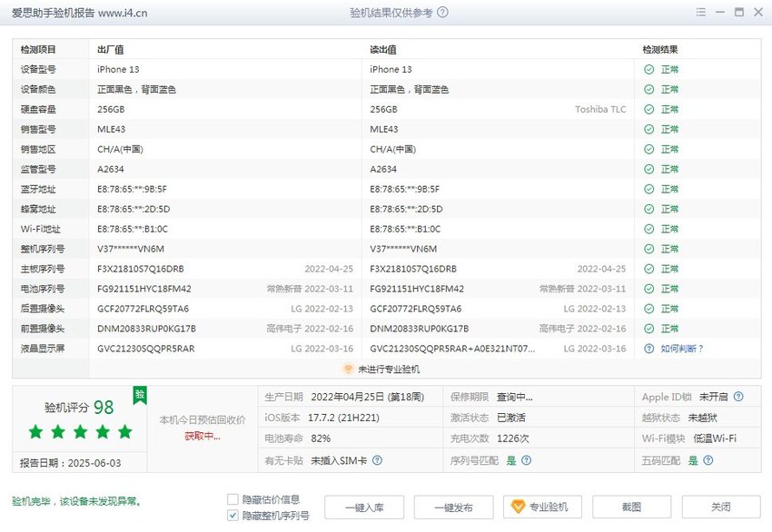772x532 pixels.
Task: Click the green check icon in 监管型号 row
Action: pyautogui.click(x=648, y=169)
